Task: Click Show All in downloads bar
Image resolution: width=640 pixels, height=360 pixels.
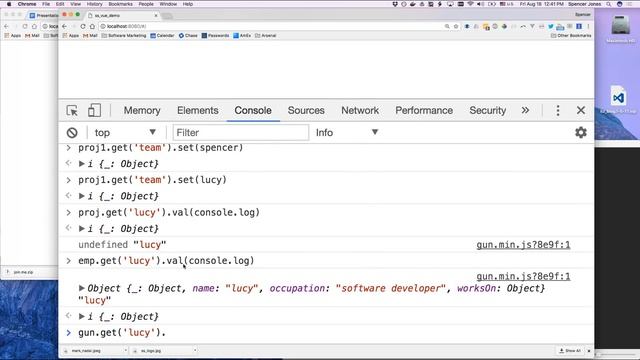Action: (x=570, y=351)
